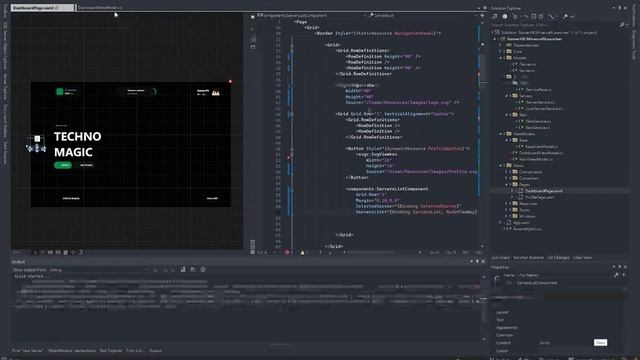This screenshot has width=640, height=360.
Task: Expand the Common property category
Action: tap(504, 335)
